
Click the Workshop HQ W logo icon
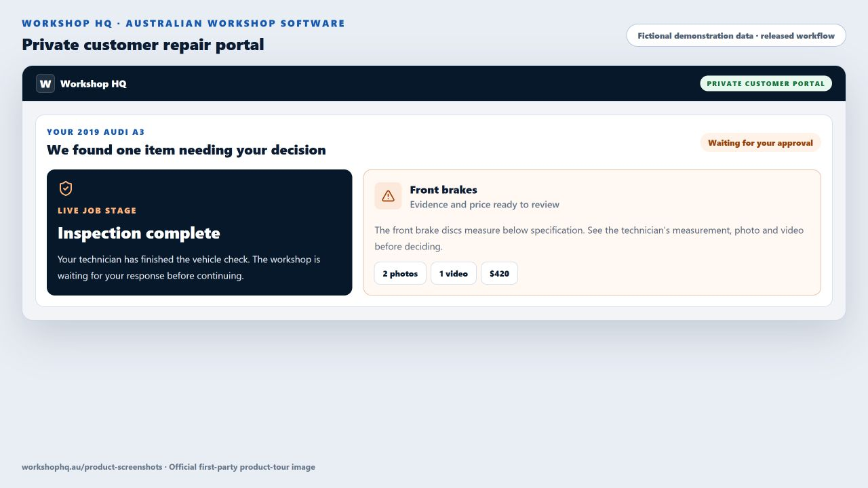[45, 83]
